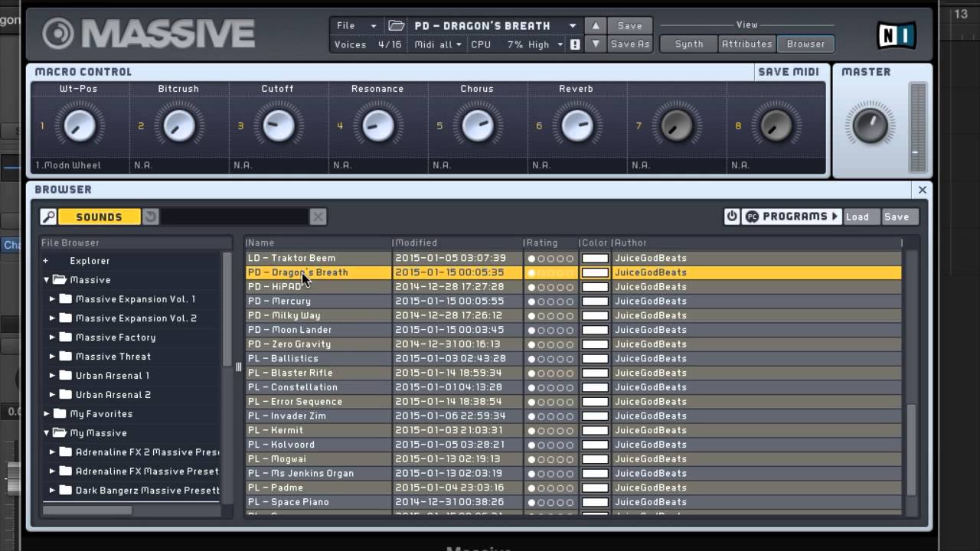The width and height of the screenshot is (980, 551).
Task: Click the Native Instruments NI logo
Action: (x=896, y=35)
